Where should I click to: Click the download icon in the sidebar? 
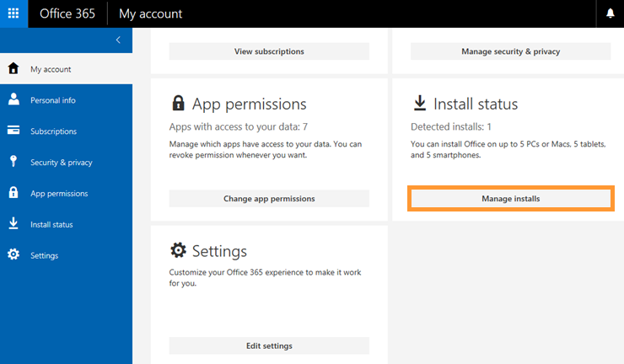(13, 223)
